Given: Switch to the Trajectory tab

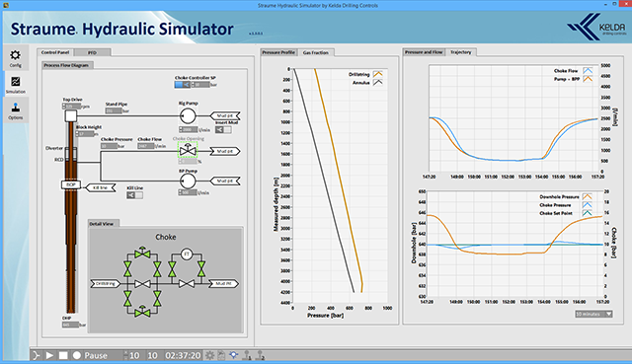Looking at the screenshot, I should [461, 52].
